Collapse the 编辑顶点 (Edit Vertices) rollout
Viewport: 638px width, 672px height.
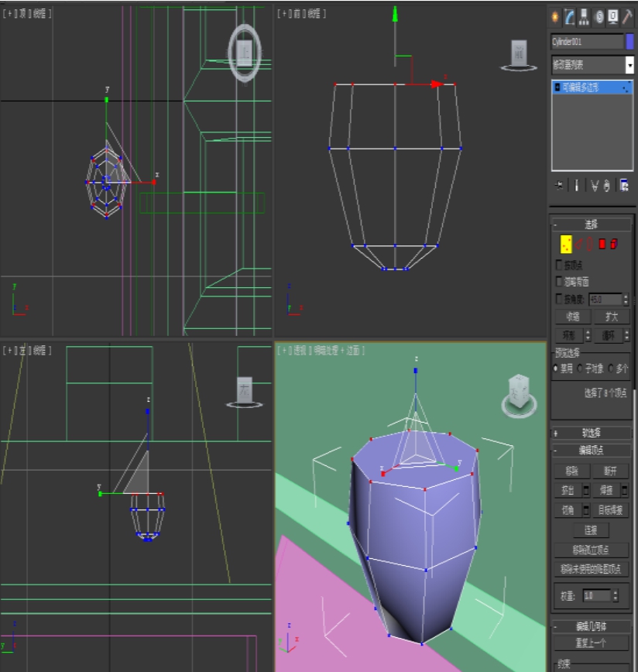pos(592,450)
